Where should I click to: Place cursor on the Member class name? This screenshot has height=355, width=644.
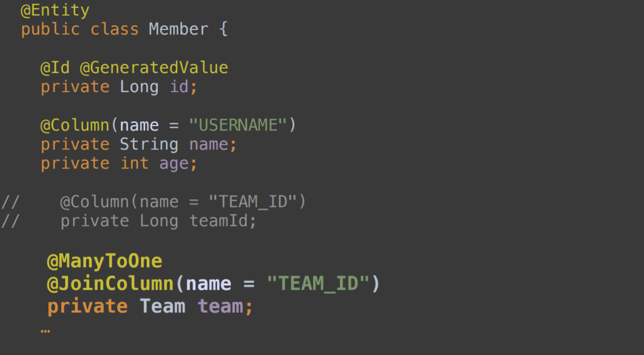178,29
